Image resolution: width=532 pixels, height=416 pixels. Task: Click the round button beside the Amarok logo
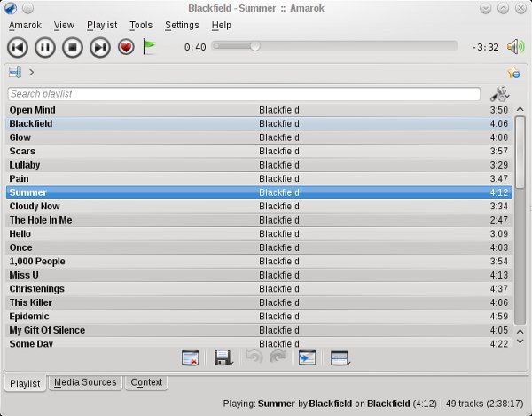coord(27,8)
